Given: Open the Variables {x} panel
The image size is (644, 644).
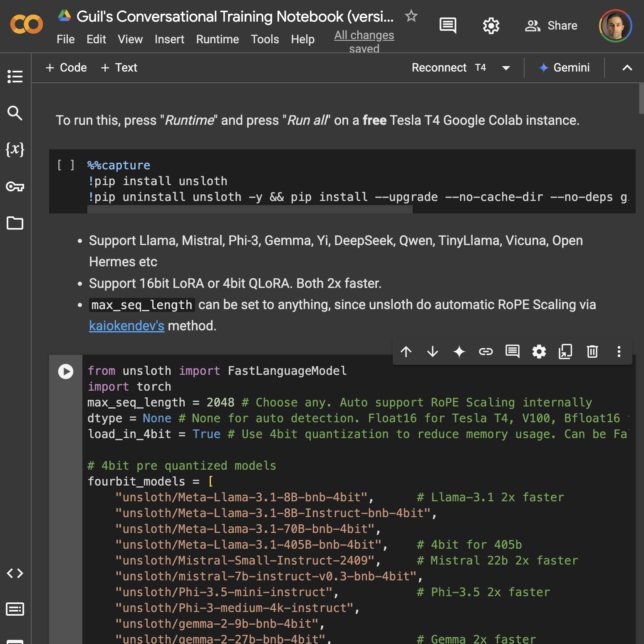Looking at the screenshot, I should pos(15,149).
